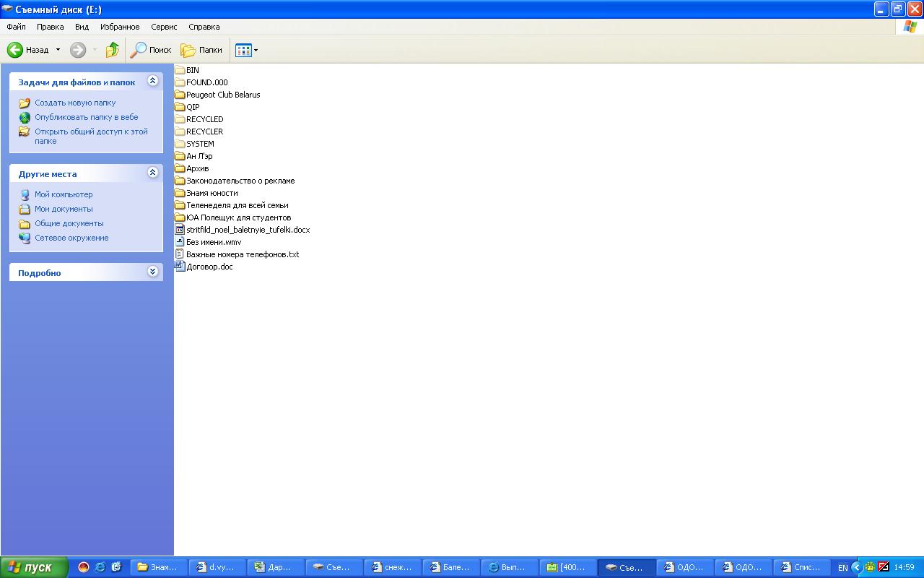Switch to the 'Дар...' Excel taskbar window
The height and width of the screenshot is (578, 924).
pos(277,567)
